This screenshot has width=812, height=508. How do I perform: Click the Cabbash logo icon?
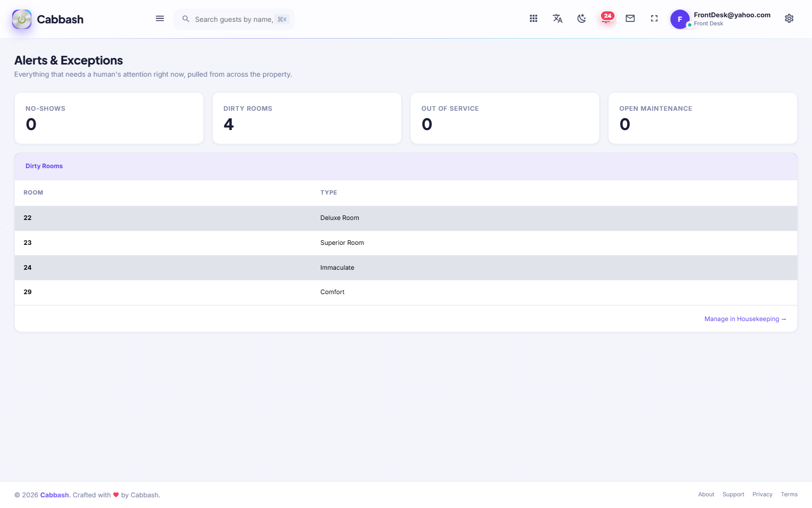pos(22,19)
